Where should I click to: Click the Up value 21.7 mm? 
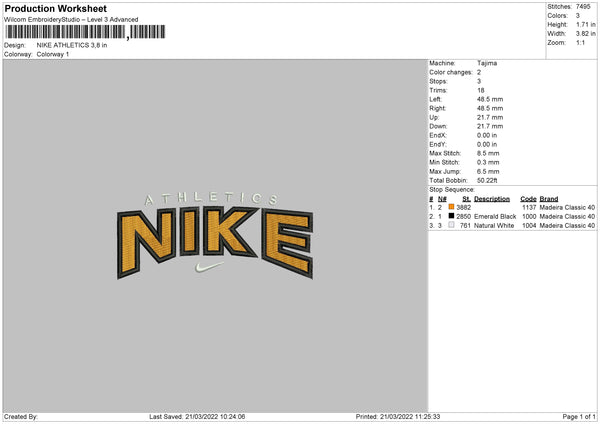pos(490,117)
